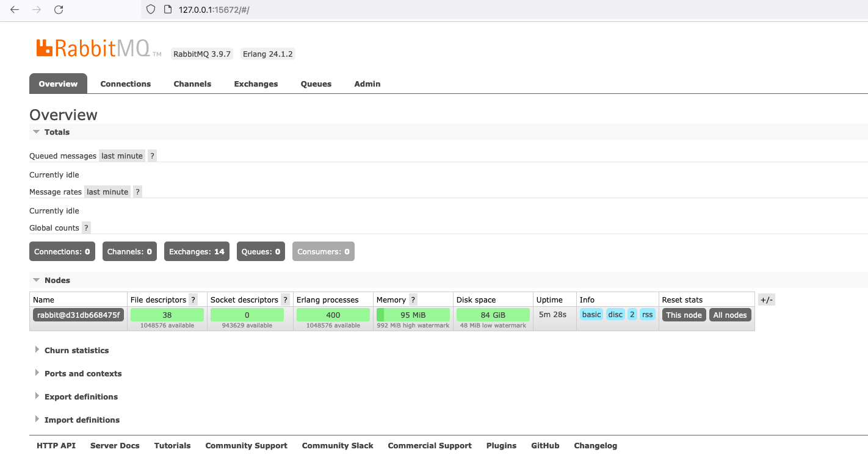868x455 pixels.
Task: Click the Connections: 0 count button
Action: (x=62, y=251)
